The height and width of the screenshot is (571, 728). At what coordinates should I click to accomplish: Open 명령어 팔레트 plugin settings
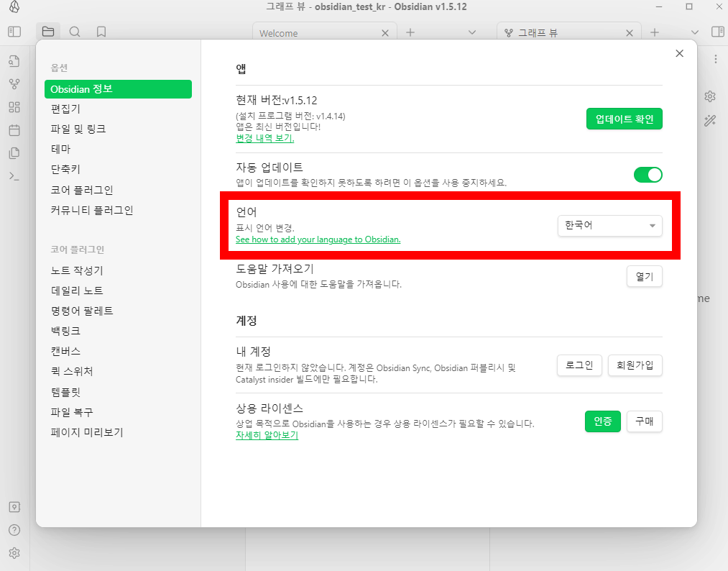point(118,311)
